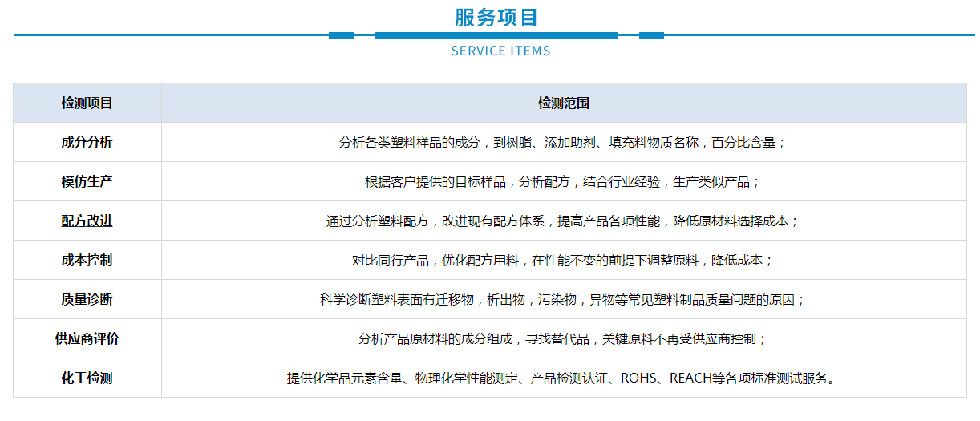Click the 服务项目 section heading
Image resolution: width=980 pixels, height=421 pixels.
tap(496, 17)
